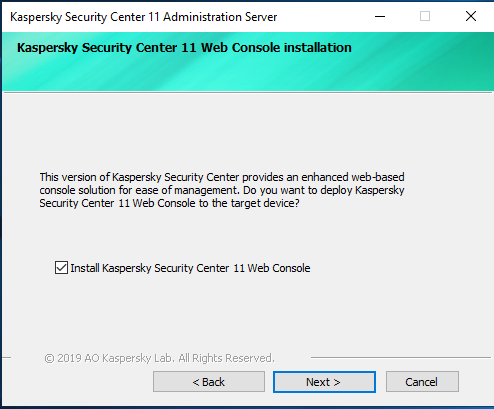The height and width of the screenshot is (409, 494).
Task: Click the teal header banner area
Action: pos(247,62)
